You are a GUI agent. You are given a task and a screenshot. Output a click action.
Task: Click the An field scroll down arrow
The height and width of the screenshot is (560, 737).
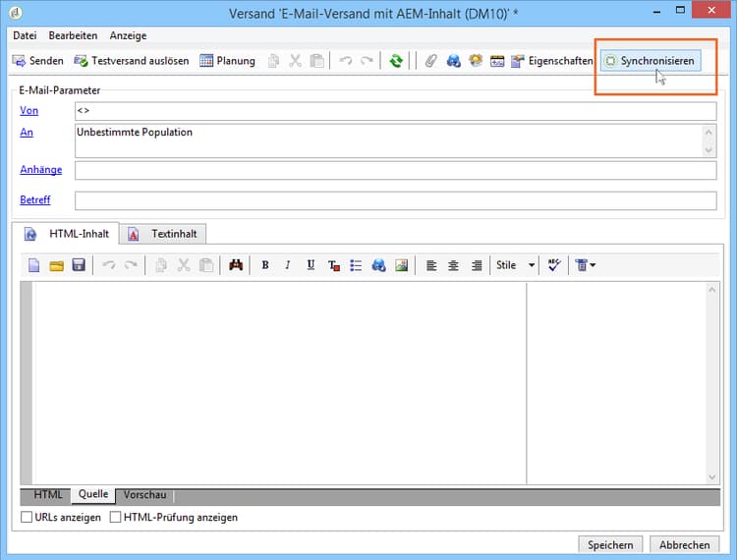(709, 150)
